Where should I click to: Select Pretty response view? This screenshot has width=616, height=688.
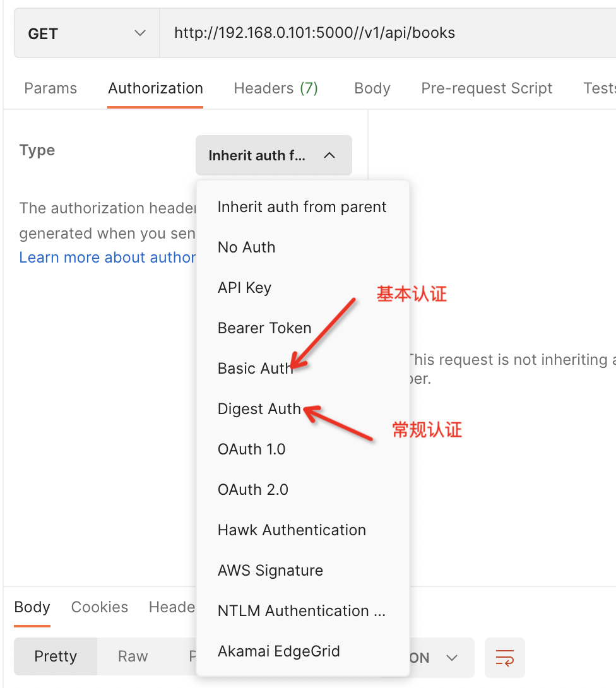point(56,656)
